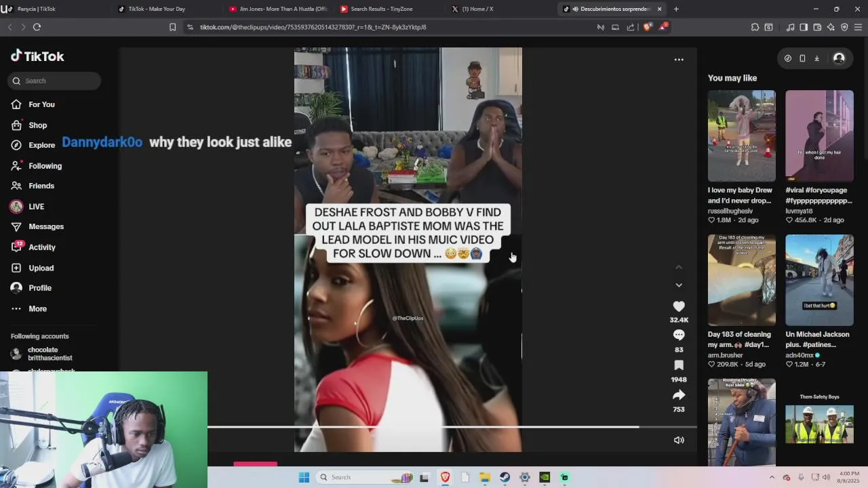Open the video three-dot options menu
The height and width of the screenshot is (488, 868).
679,60
